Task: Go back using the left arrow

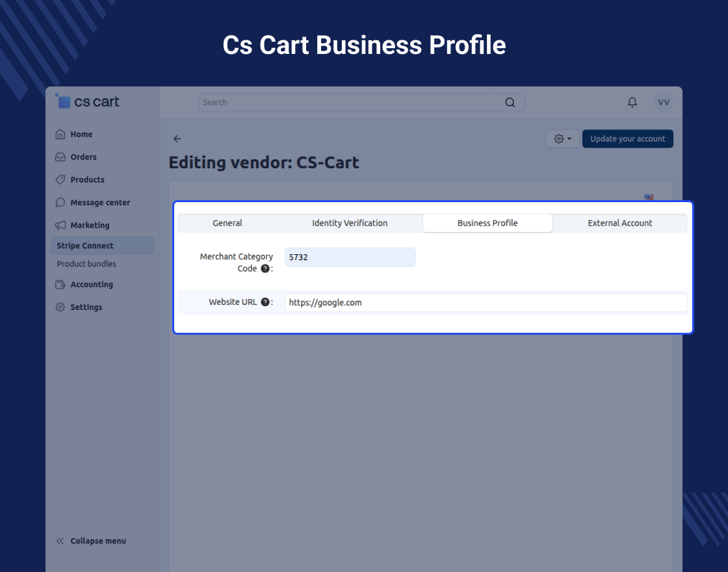Action: pos(177,139)
